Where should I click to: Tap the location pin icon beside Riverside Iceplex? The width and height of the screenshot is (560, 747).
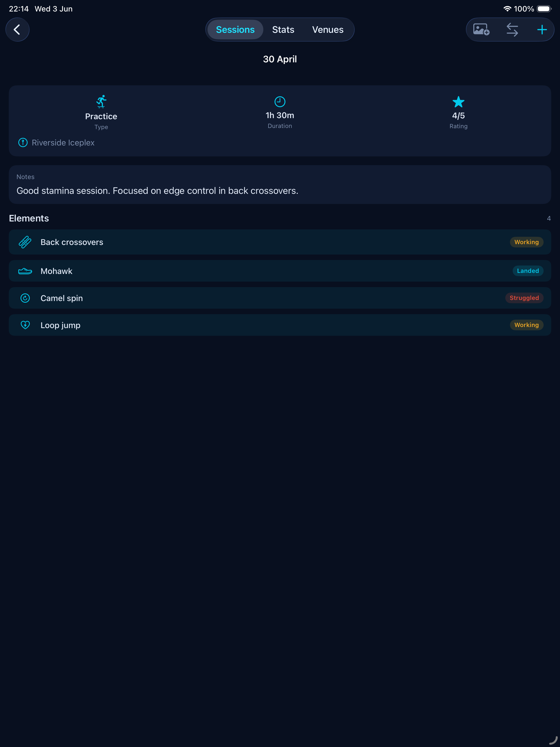[23, 142]
